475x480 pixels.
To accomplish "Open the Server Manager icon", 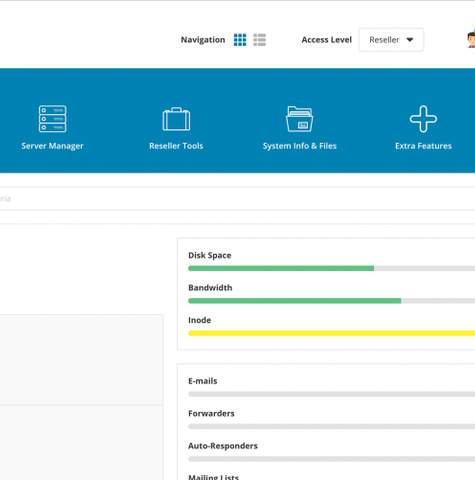I will point(52,119).
